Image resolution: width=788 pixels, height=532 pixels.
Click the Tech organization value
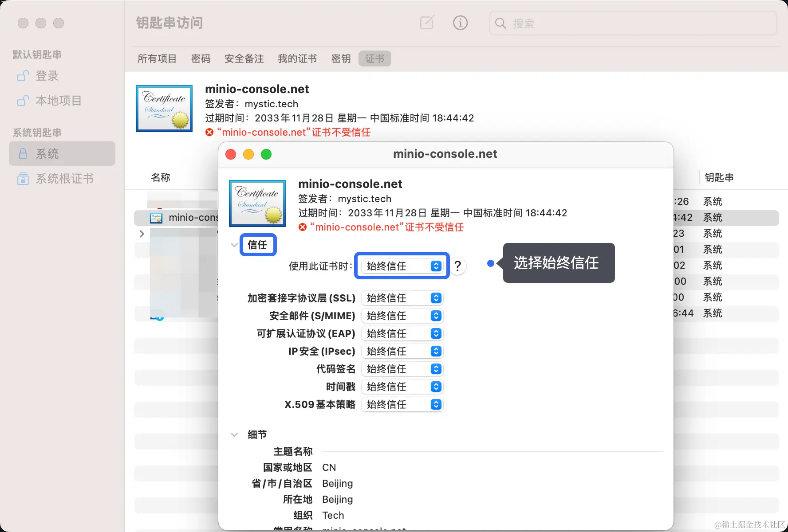tap(333, 515)
